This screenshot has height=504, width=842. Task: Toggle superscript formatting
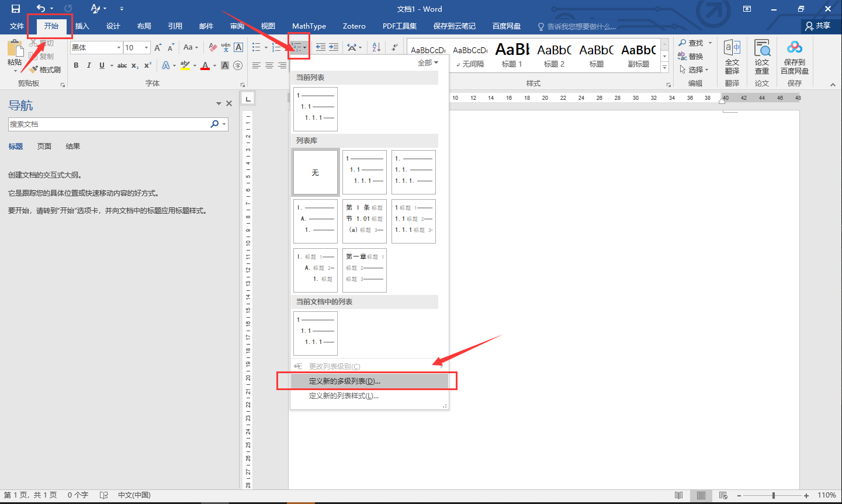click(x=148, y=65)
